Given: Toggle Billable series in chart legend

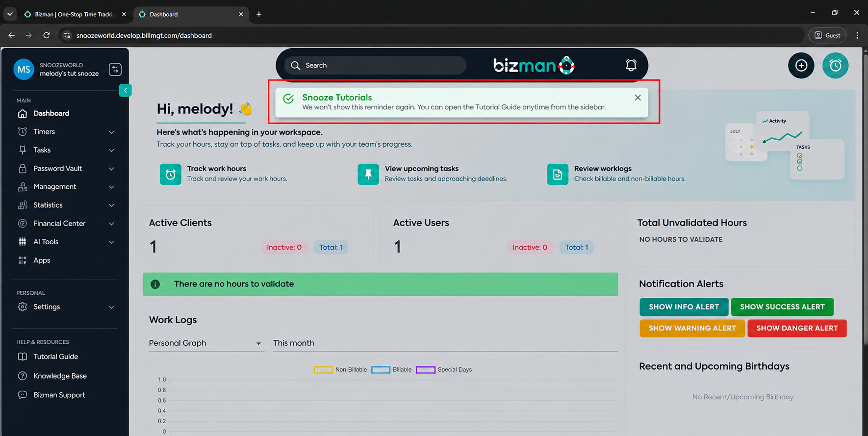Looking at the screenshot, I should [x=391, y=370].
